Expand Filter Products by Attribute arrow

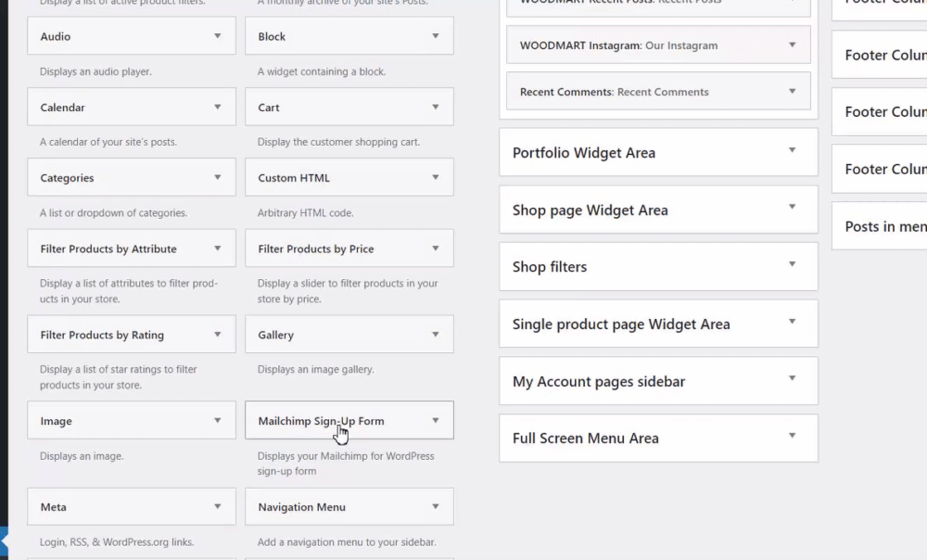(218, 248)
